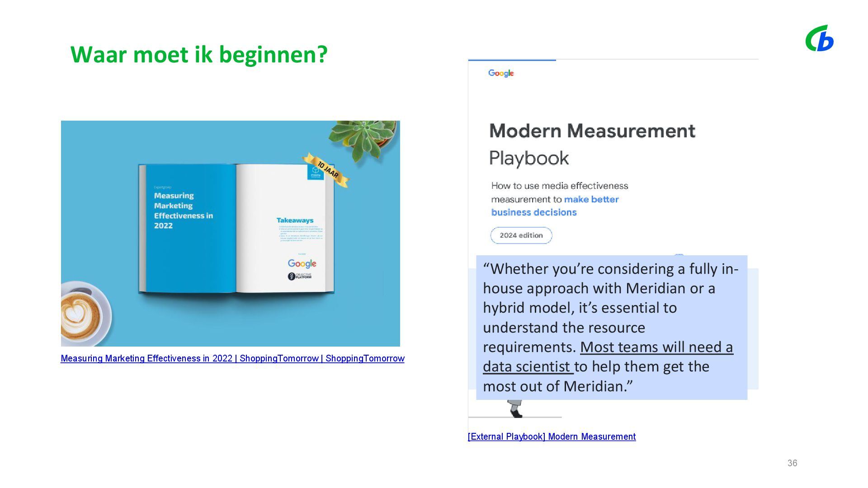Select the 2024 edition pill button

[521, 235]
